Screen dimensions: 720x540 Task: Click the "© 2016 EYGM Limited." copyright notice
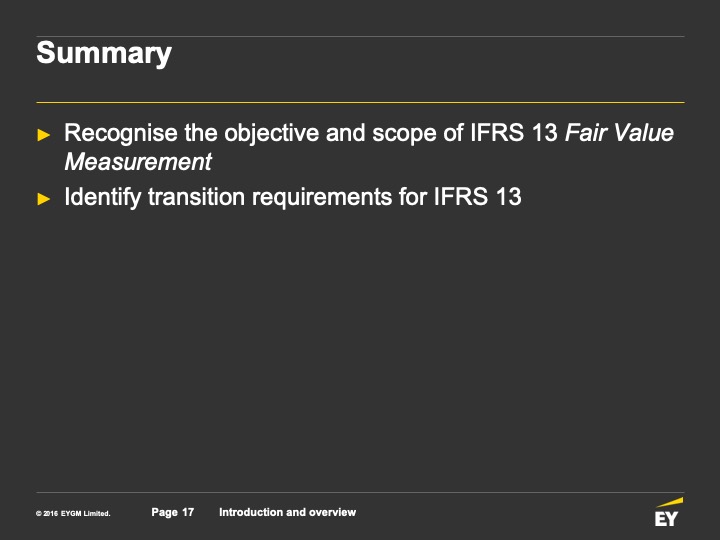(73, 513)
